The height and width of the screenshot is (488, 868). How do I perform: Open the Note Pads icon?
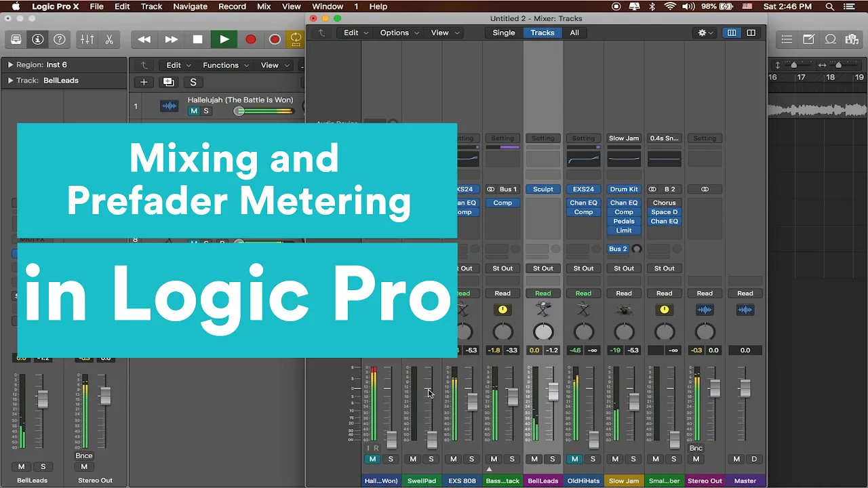[808, 39]
